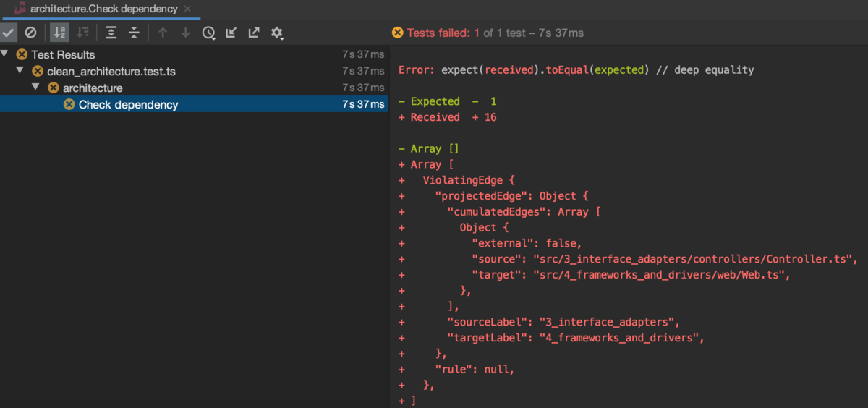Screen dimensions: 868x408
Task: Click failed status icon beside Test Results
Action: point(22,54)
